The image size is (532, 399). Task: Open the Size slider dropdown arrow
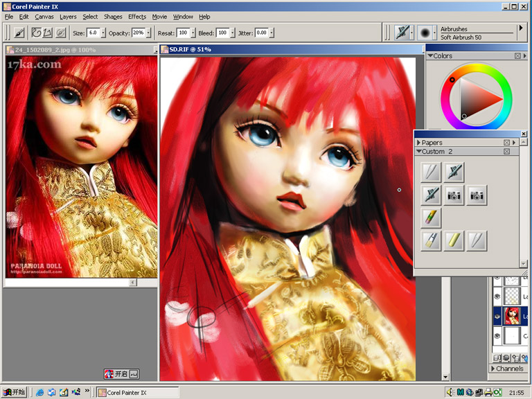[103, 33]
